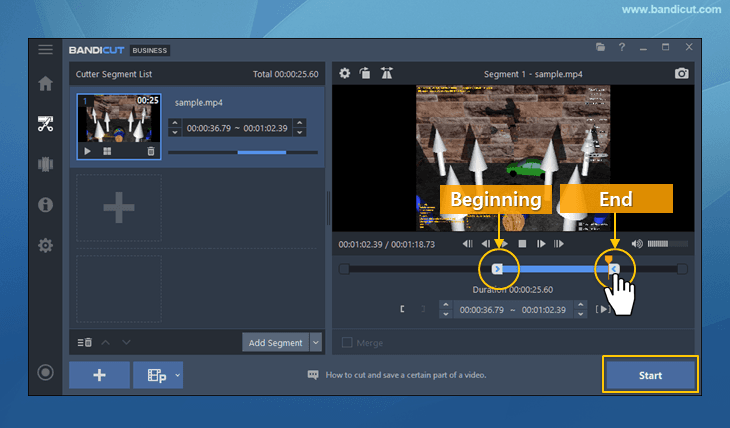Add a file with the blue plus button
730x428 pixels.
click(x=100, y=375)
